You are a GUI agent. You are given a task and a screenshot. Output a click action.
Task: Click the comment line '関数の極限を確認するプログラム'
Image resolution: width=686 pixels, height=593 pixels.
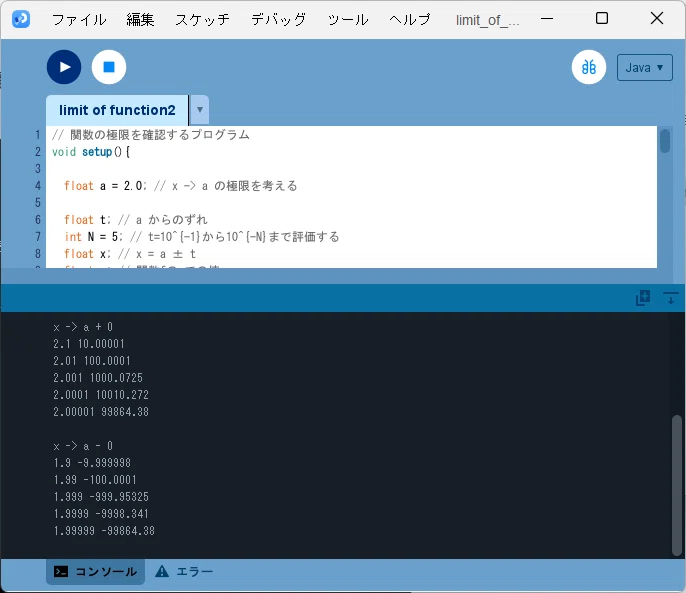click(x=151, y=135)
